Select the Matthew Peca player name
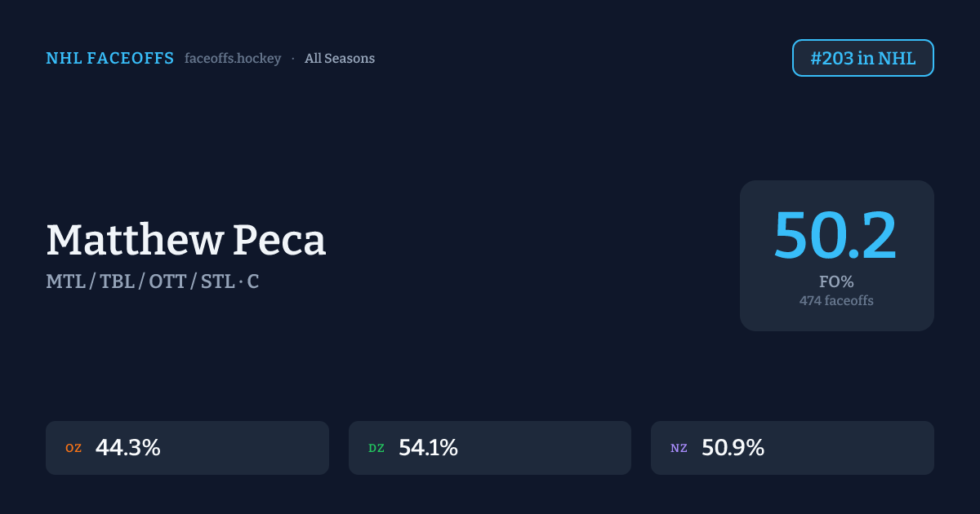The height and width of the screenshot is (514, 980). [186, 241]
